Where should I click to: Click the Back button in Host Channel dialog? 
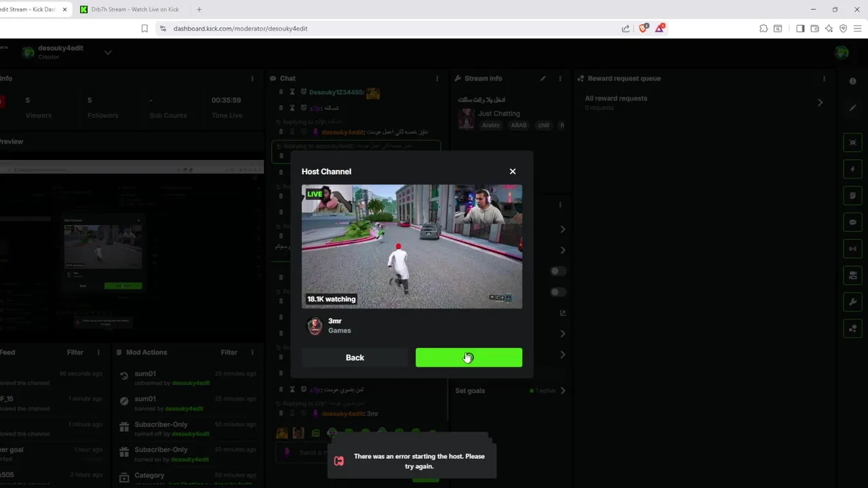tap(355, 358)
